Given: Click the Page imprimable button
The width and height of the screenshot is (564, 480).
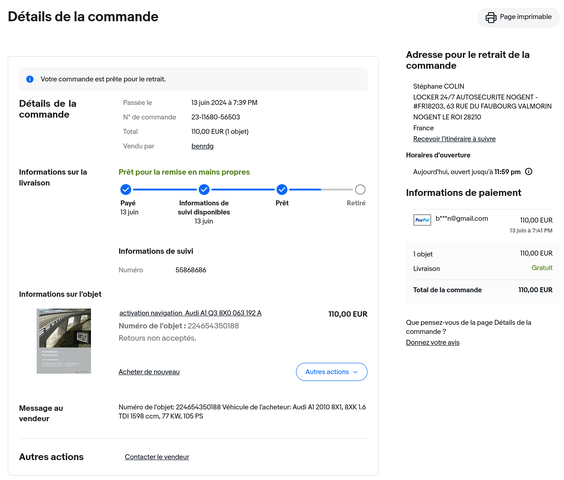Looking at the screenshot, I should 518,17.
